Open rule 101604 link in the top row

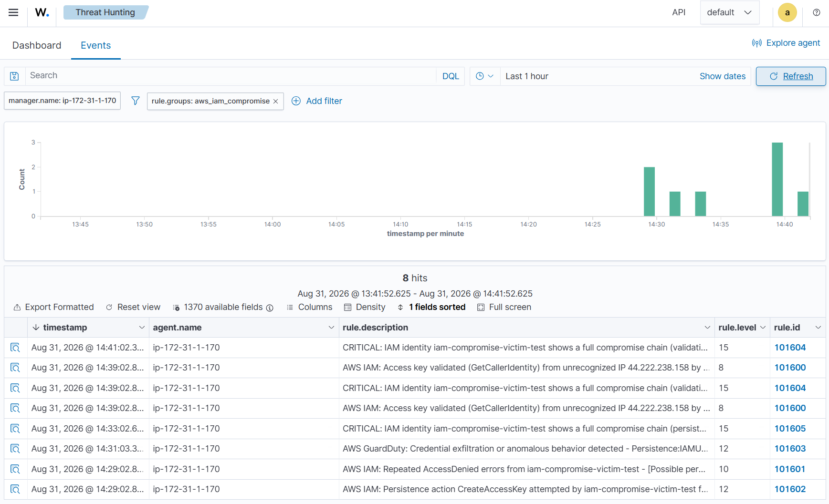790,348
